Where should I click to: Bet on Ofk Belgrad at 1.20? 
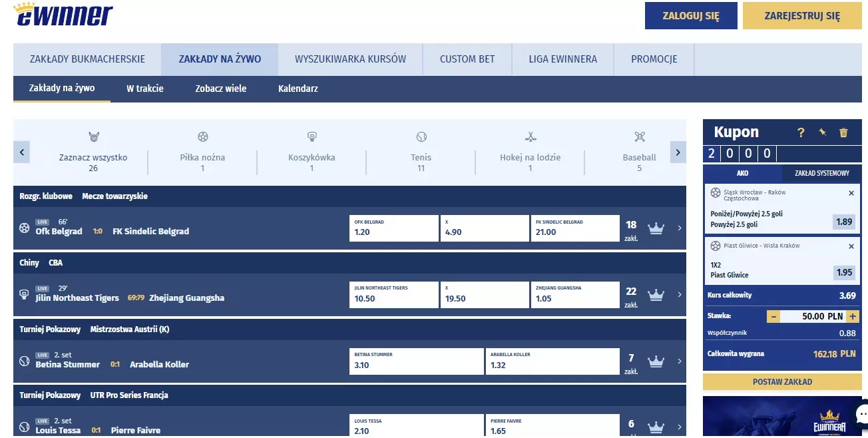393,228
